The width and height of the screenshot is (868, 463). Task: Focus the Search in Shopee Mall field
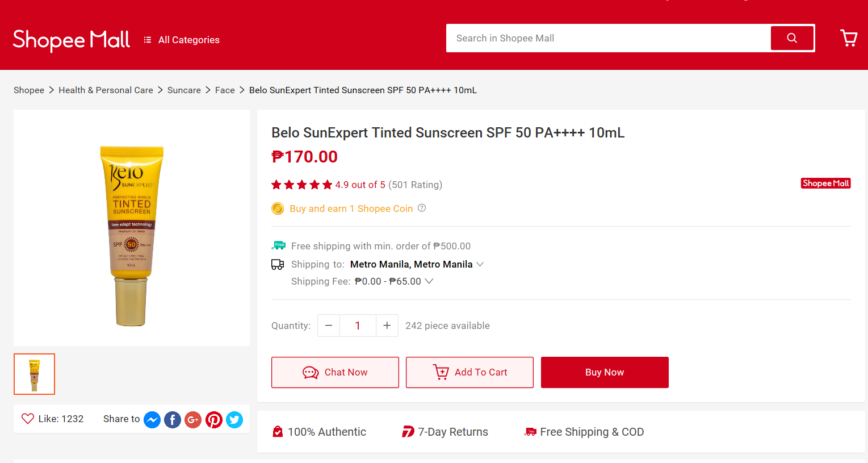[x=609, y=38]
